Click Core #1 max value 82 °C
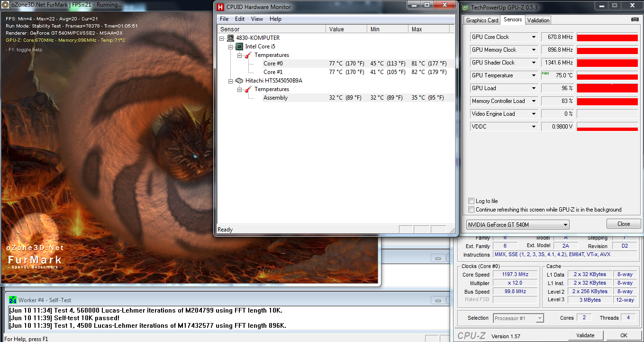Image resolution: width=644 pixels, height=342 pixels. click(x=429, y=72)
